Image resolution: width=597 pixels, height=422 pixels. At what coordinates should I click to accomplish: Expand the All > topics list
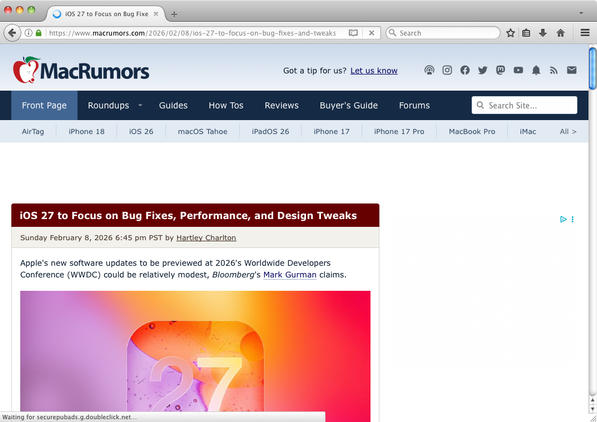tap(568, 131)
